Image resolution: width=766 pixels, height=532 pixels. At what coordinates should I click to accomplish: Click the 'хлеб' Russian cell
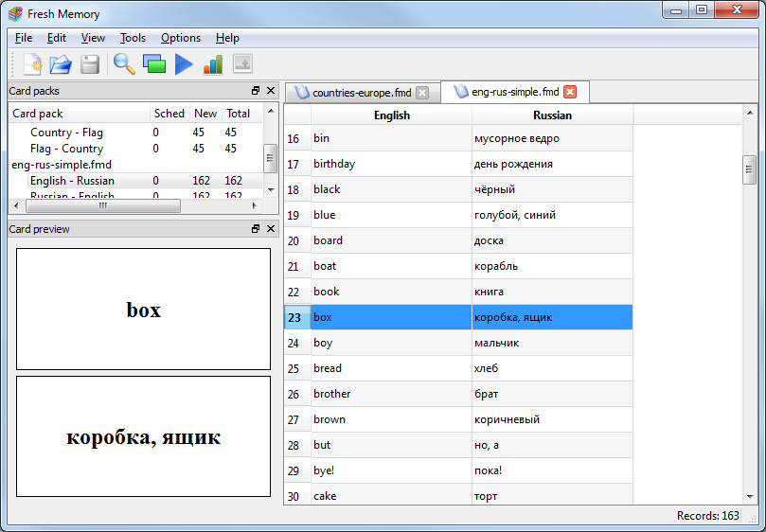[x=552, y=368]
